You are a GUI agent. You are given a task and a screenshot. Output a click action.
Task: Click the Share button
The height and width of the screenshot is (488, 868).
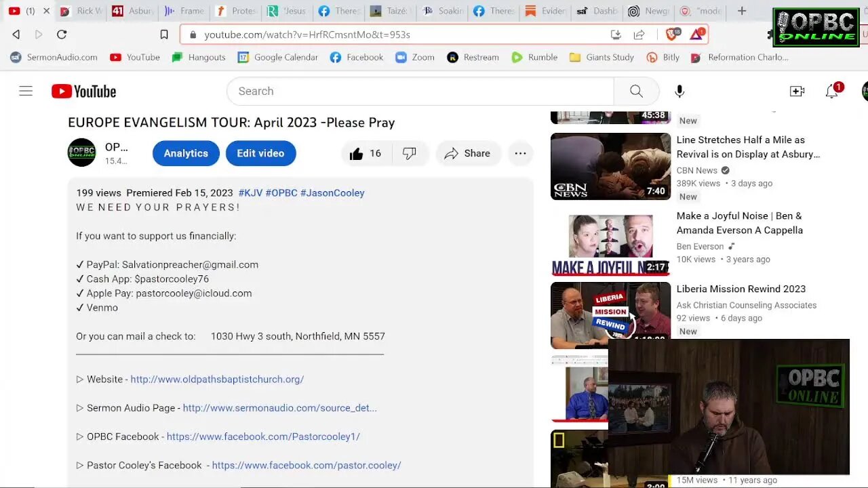coord(468,154)
